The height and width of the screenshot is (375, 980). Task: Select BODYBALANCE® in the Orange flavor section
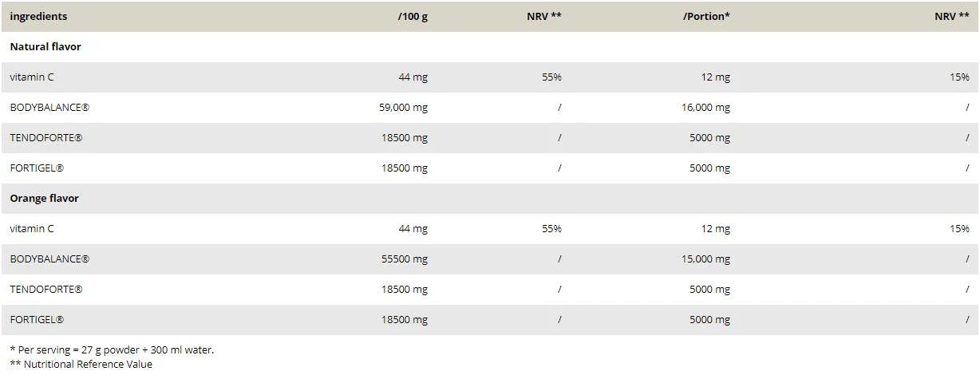(x=49, y=259)
